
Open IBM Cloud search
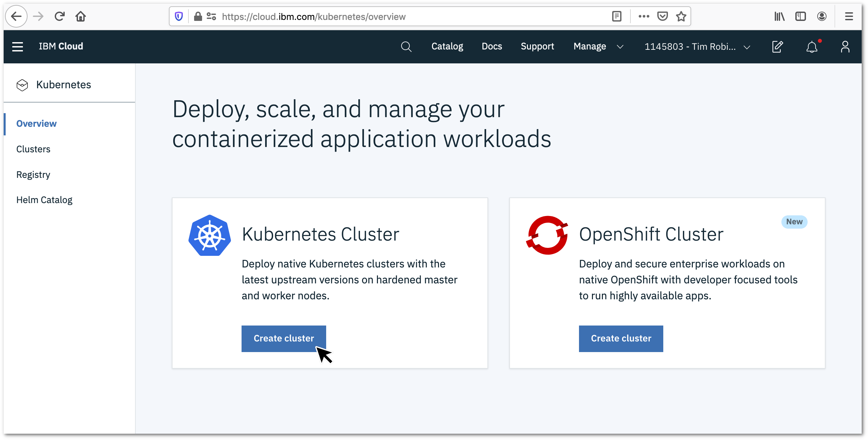406,46
